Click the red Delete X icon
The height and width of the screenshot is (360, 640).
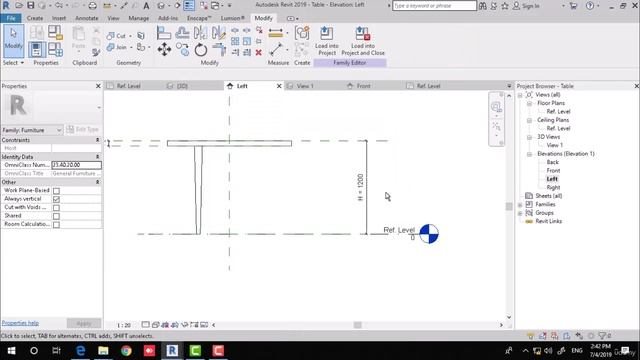click(x=258, y=52)
